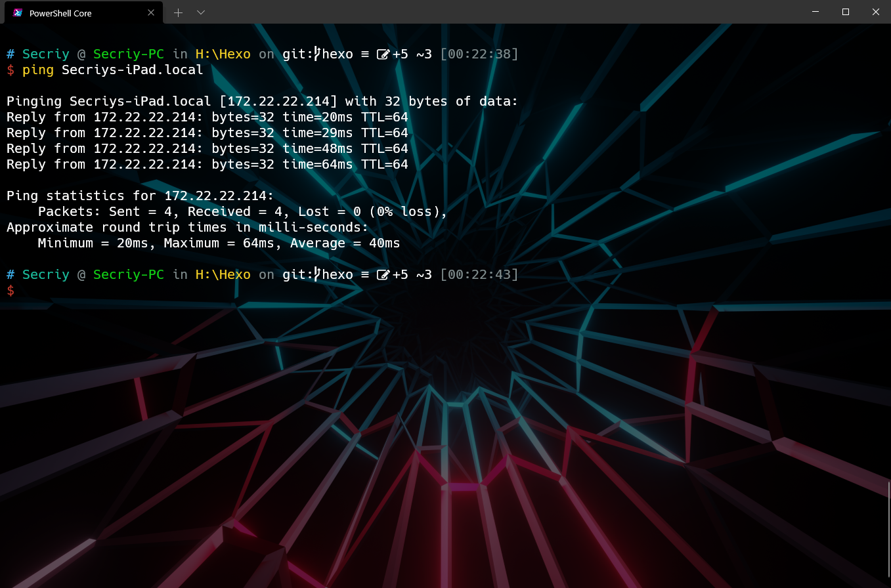Open the new-tab profile dropdown chevron

[201, 12]
